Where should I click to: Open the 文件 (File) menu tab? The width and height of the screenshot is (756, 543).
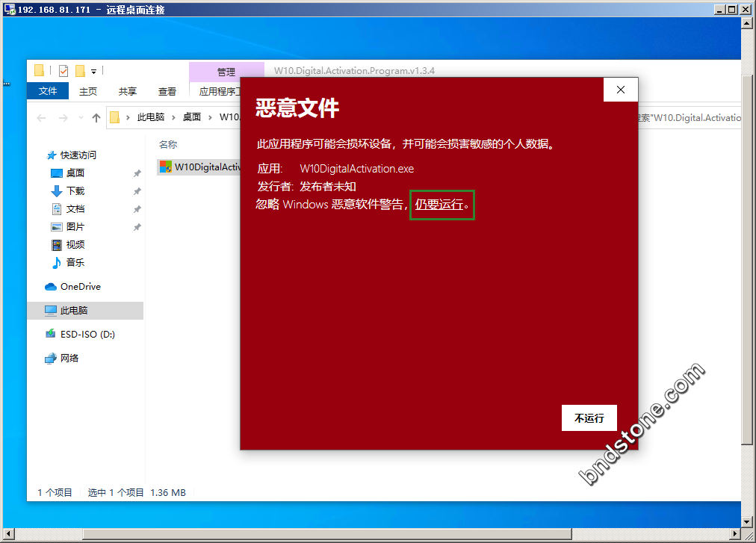click(x=48, y=91)
